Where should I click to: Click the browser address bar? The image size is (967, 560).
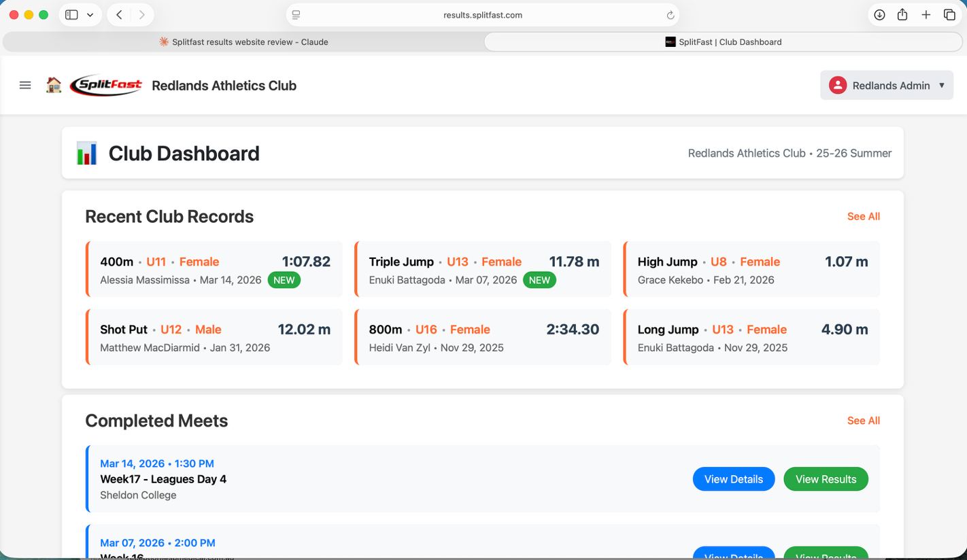click(x=483, y=14)
